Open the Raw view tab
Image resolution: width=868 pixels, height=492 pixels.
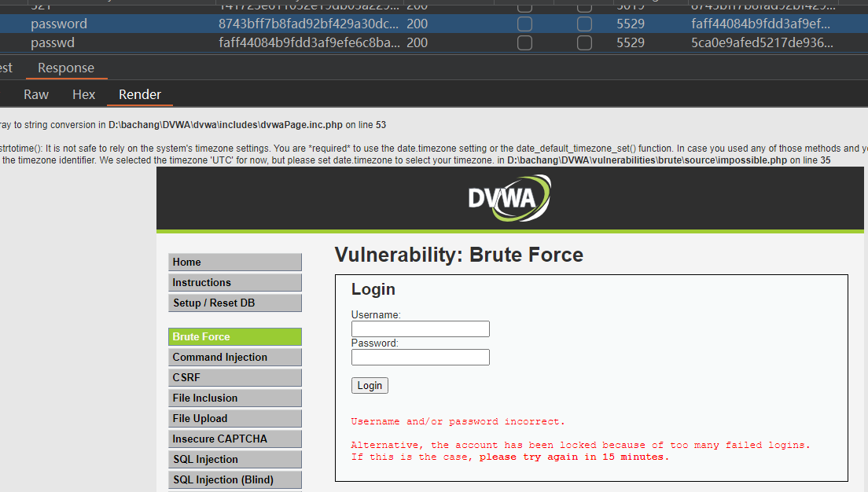click(36, 94)
